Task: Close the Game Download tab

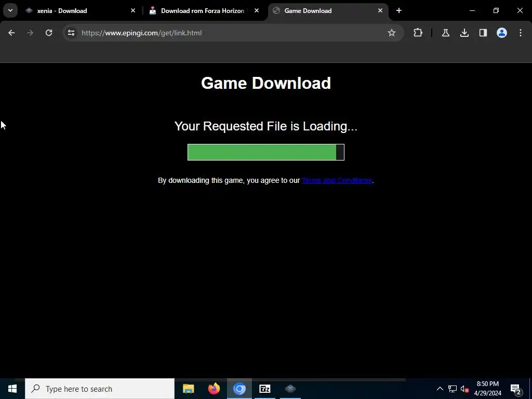Action: [x=380, y=10]
